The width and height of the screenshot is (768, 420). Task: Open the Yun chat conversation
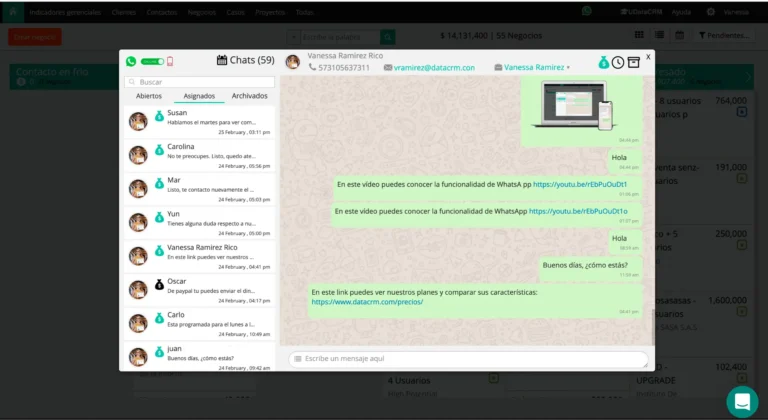[x=199, y=223]
